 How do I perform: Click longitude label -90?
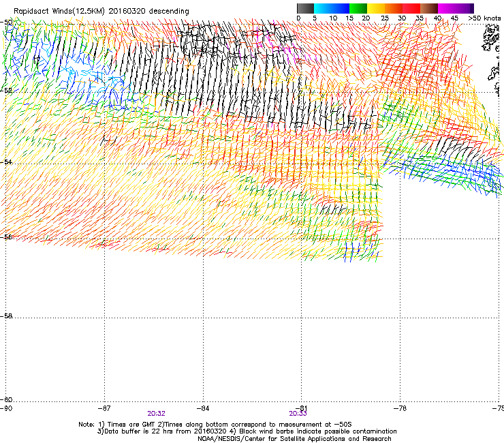point(6,408)
